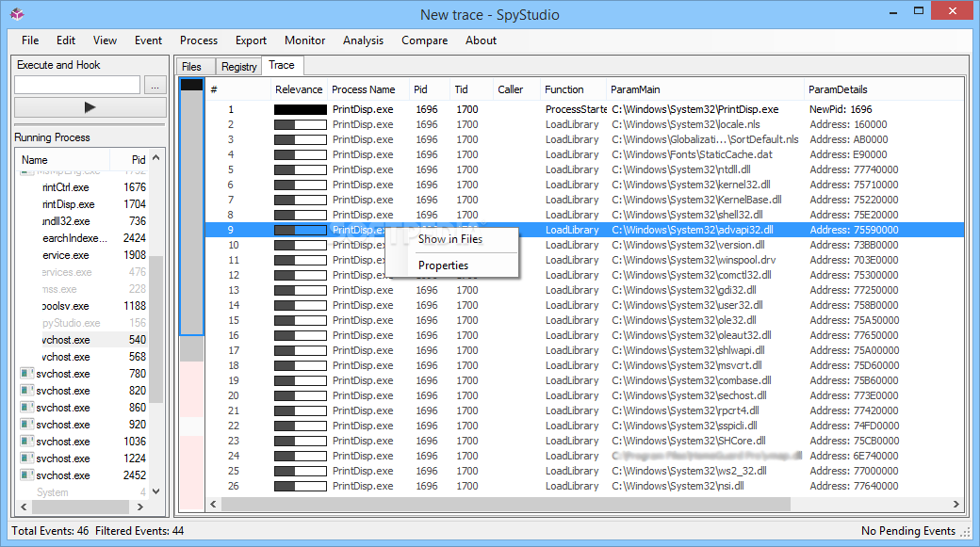Click process icon of svchost.exe 2452
This screenshot has width=980, height=547.
[27, 475]
